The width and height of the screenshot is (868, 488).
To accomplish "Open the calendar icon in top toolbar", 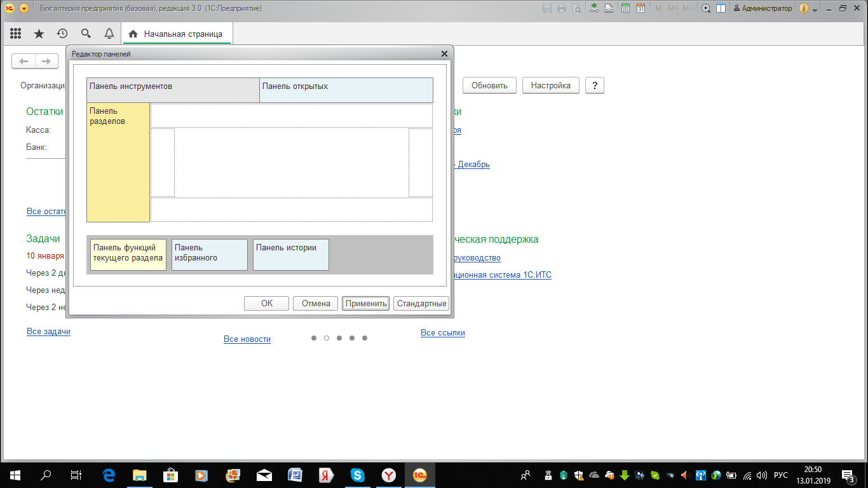I will [x=641, y=8].
